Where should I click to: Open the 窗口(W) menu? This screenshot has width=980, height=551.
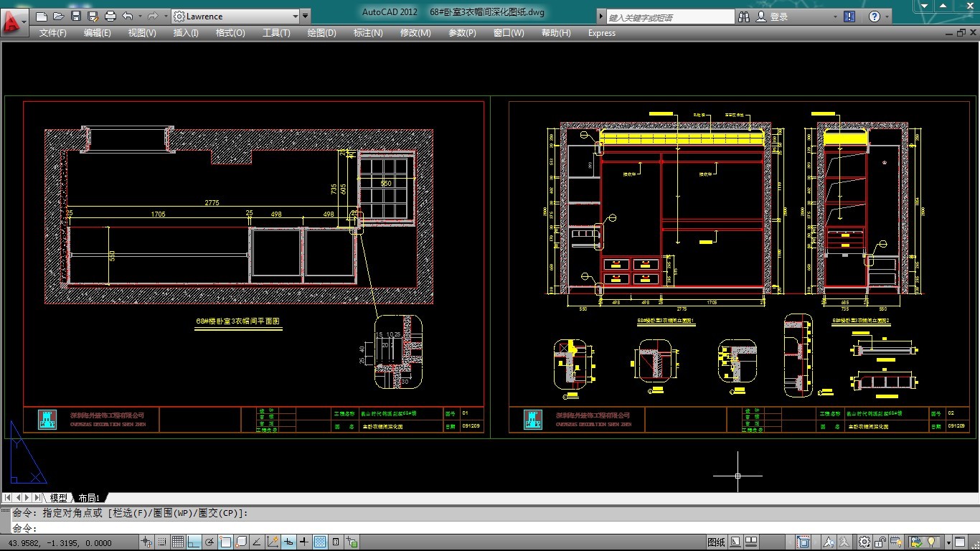(509, 33)
